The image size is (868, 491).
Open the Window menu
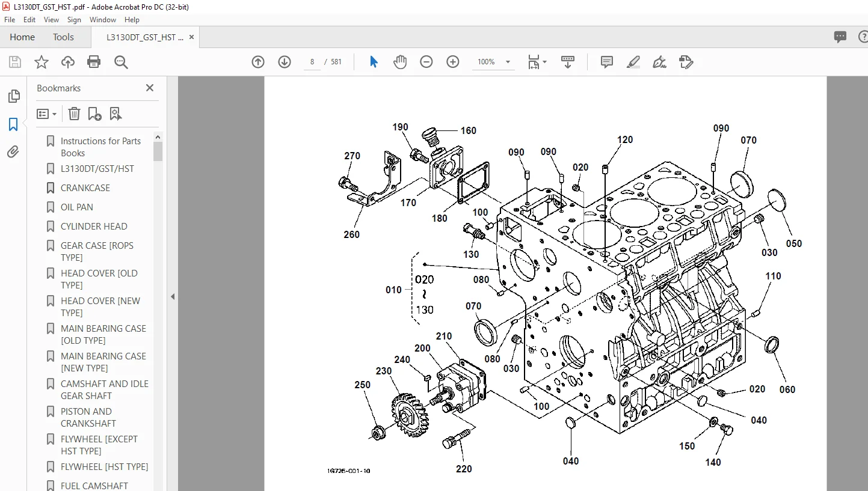(103, 20)
